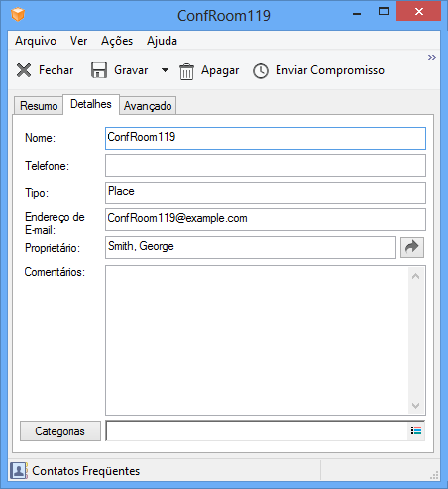Click the Apagar toolbar label
The height and width of the screenshot is (489, 448).
click(x=220, y=70)
